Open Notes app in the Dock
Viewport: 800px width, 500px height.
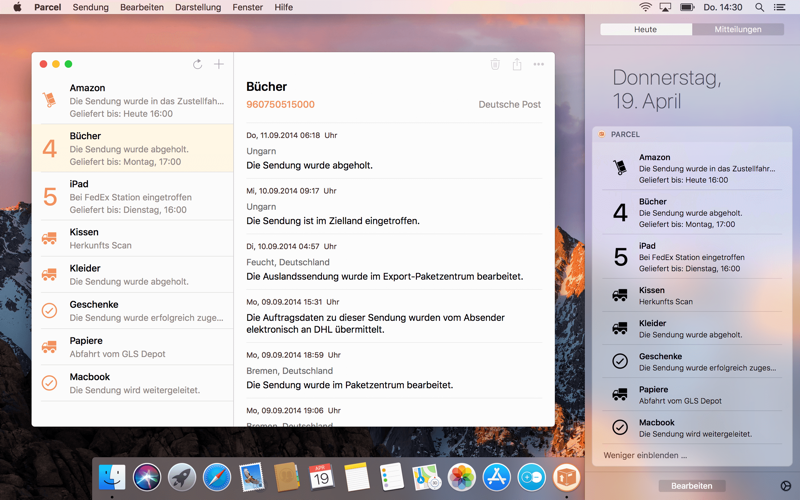(357, 478)
